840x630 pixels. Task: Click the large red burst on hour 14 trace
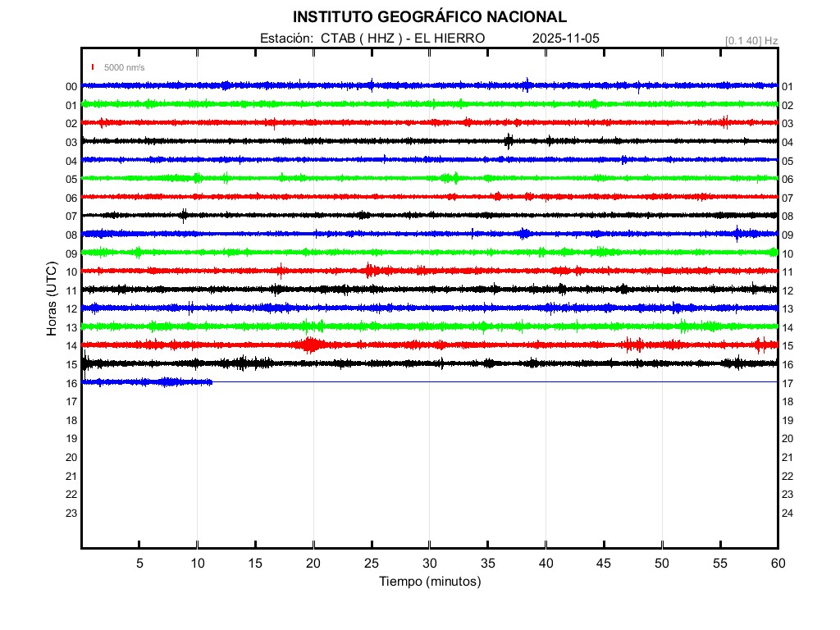[x=310, y=345]
